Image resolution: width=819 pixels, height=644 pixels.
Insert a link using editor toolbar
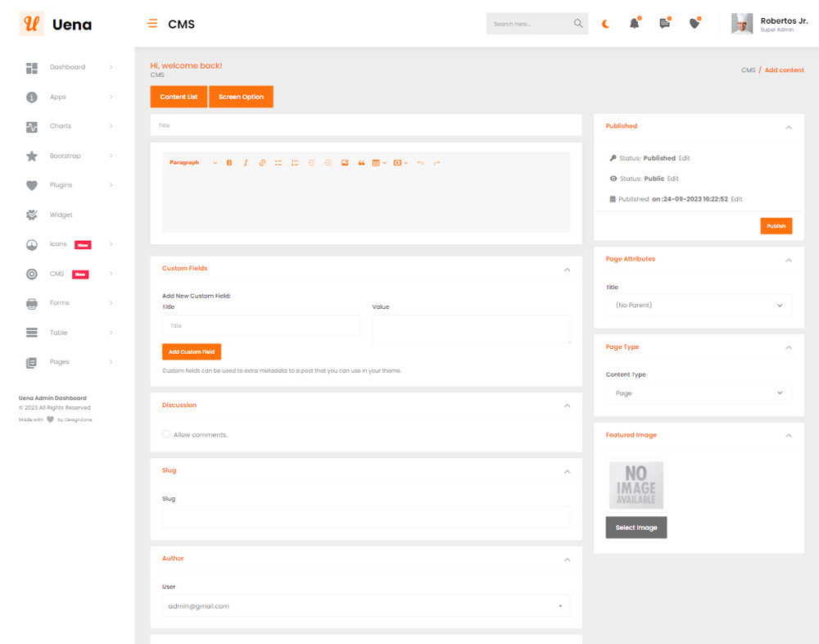pos(262,163)
